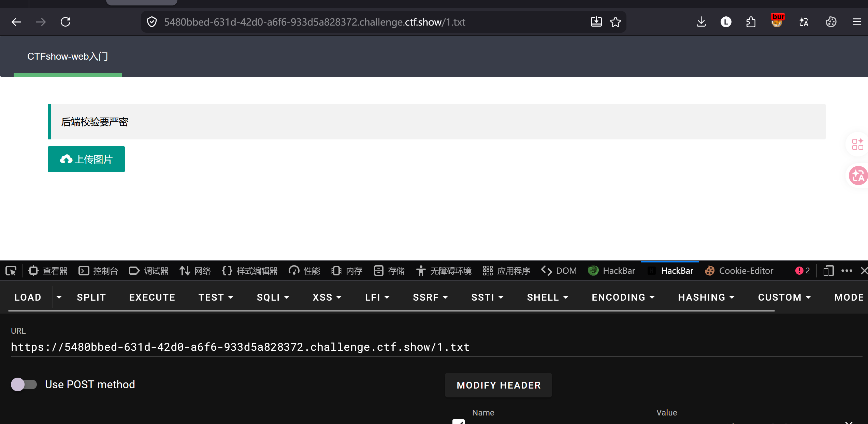Open the 应用程序 application tab

[507, 271]
